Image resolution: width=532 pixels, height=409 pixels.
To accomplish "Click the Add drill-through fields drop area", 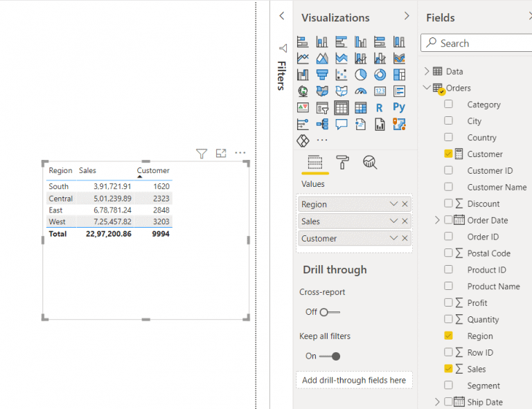I will [354, 380].
